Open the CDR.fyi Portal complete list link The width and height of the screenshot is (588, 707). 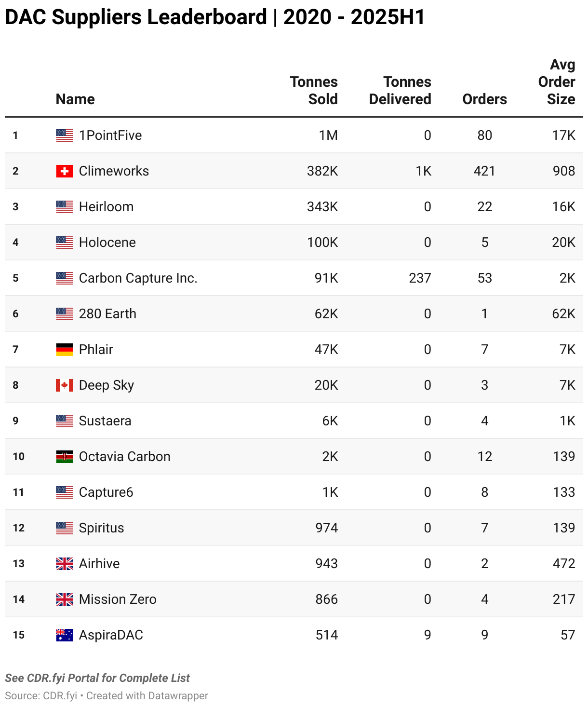point(97,678)
